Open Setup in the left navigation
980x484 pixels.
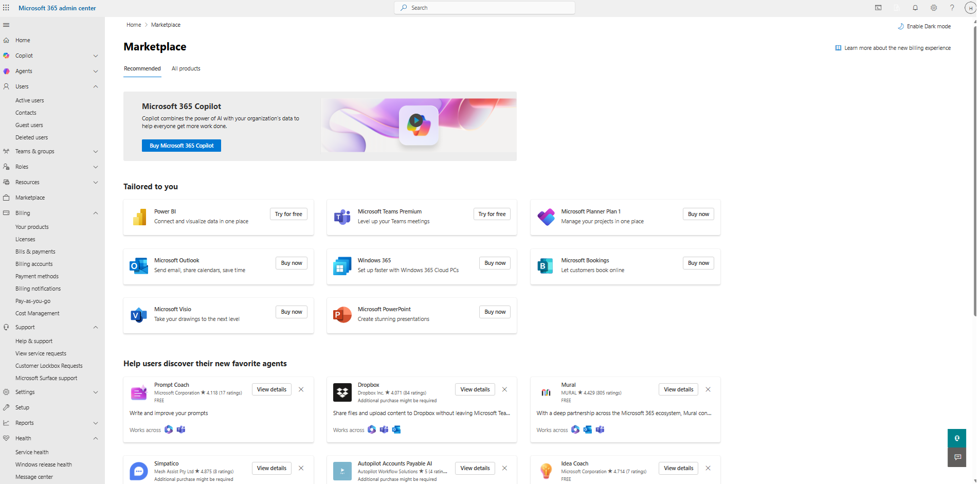click(22, 407)
